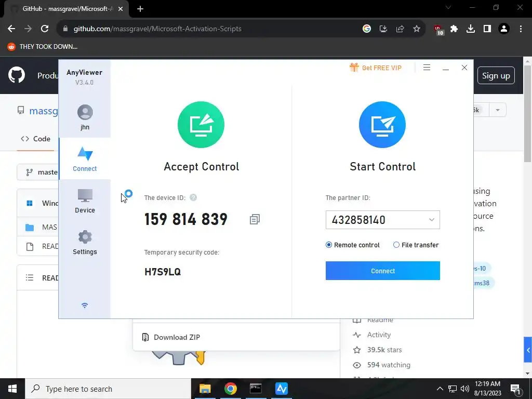
Task: Show hidden system tray icons
Action: pos(440,389)
